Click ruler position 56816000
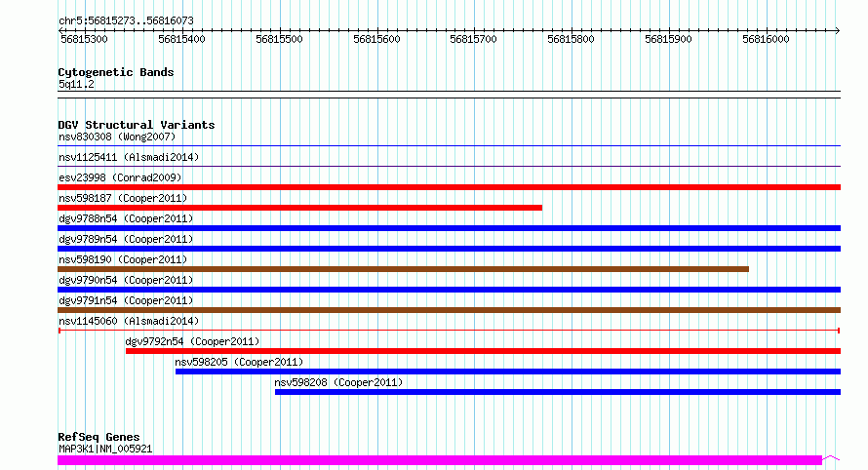Viewport: 868px width, 470px height. [x=766, y=39]
